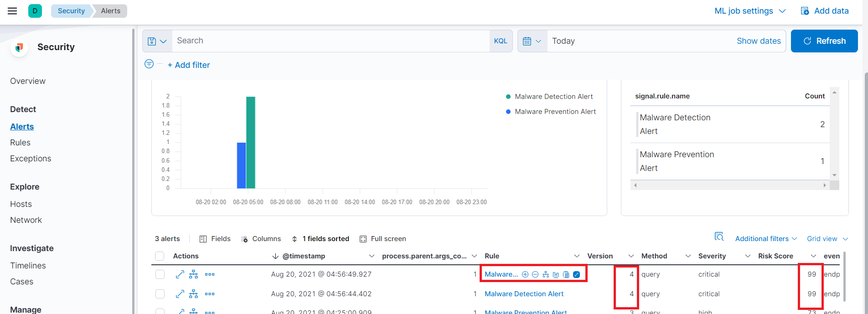Open Method column options chevron
The height and width of the screenshot is (314, 868).
688,256
